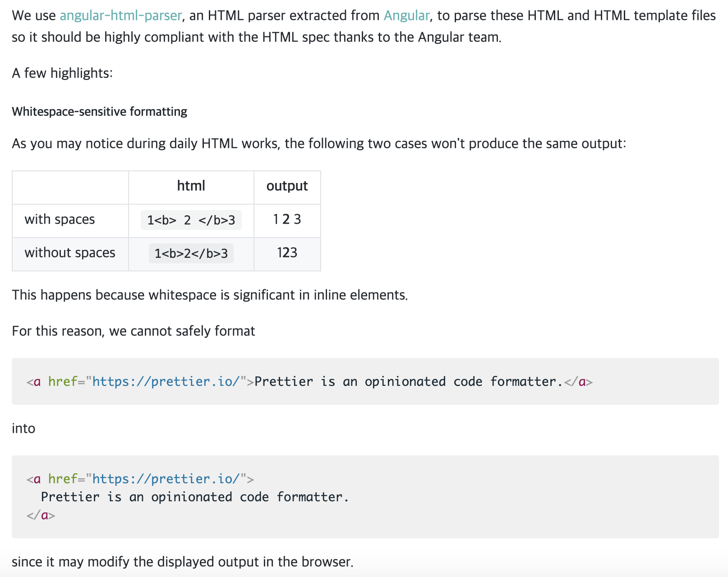This screenshot has height=577, width=728.
Task: Click the indented Prettier text line in second code block
Action: click(x=195, y=497)
